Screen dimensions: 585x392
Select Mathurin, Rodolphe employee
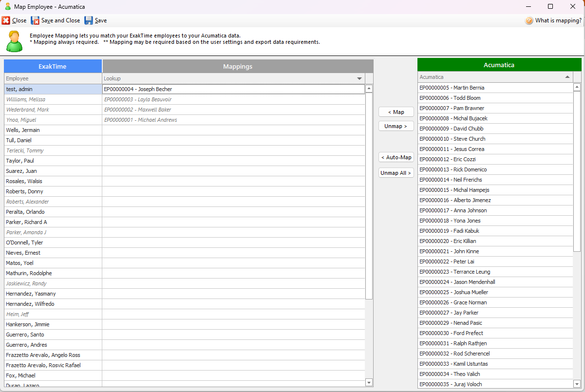point(53,273)
